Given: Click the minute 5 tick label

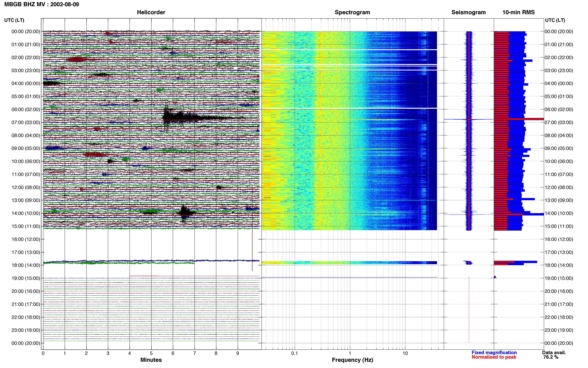Looking at the screenshot, I should (151, 353).
